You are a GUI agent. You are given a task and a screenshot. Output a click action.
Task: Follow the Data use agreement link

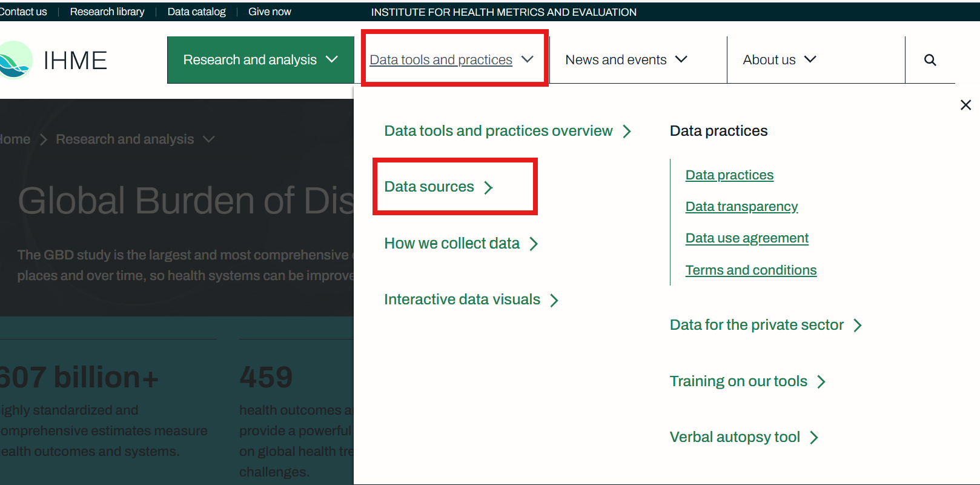[747, 238]
